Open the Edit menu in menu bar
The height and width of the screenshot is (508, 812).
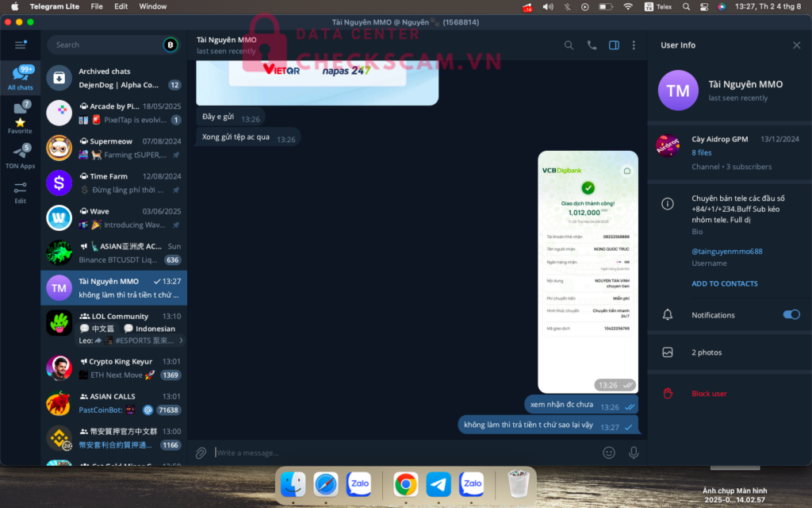tap(121, 6)
